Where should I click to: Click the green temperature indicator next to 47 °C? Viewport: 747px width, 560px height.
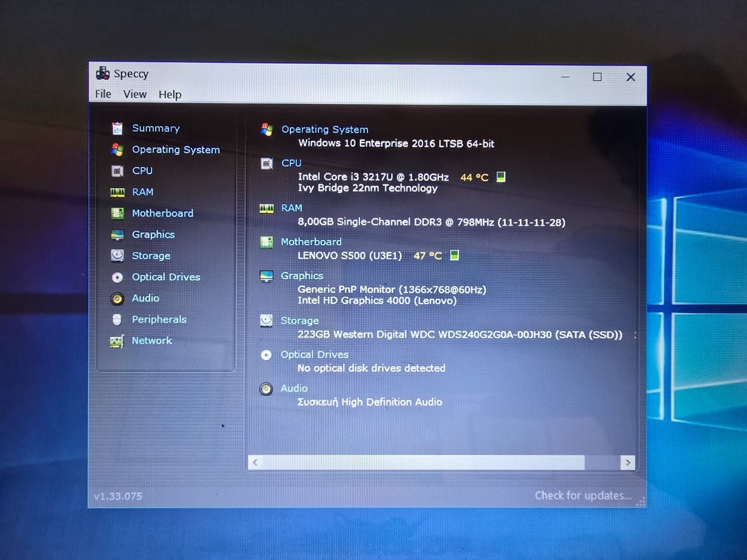454,255
